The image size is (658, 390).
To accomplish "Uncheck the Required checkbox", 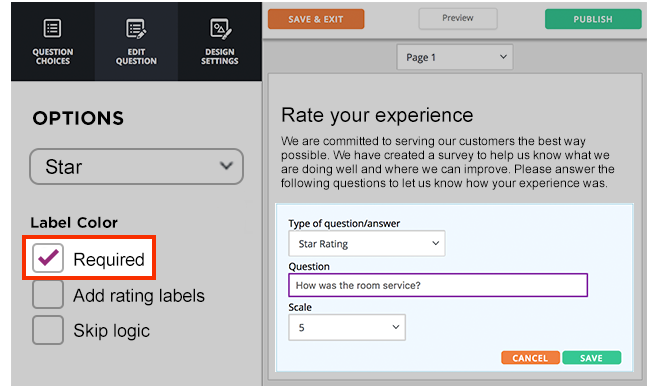I will coord(48,258).
